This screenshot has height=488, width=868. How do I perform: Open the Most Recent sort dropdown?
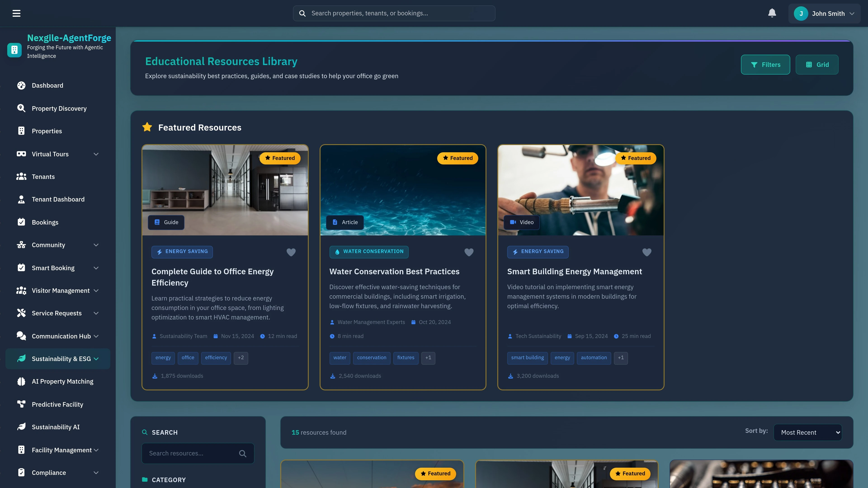pos(808,432)
